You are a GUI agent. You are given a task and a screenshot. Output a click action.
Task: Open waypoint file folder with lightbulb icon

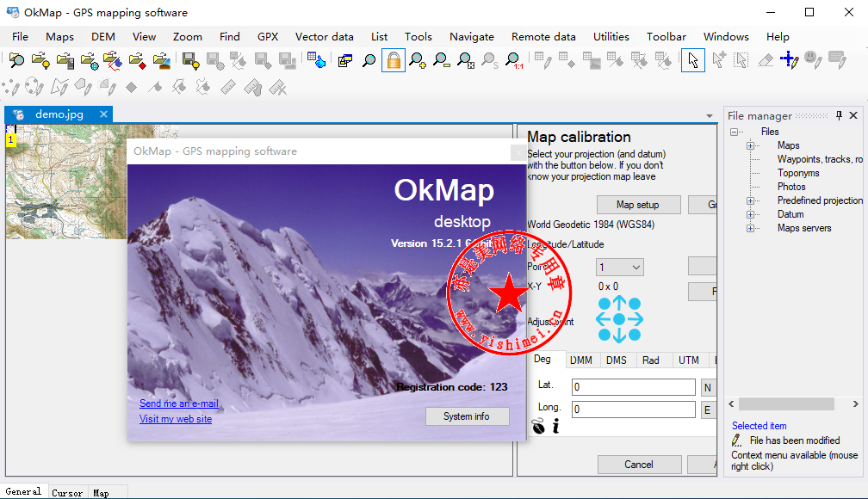point(41,60)
